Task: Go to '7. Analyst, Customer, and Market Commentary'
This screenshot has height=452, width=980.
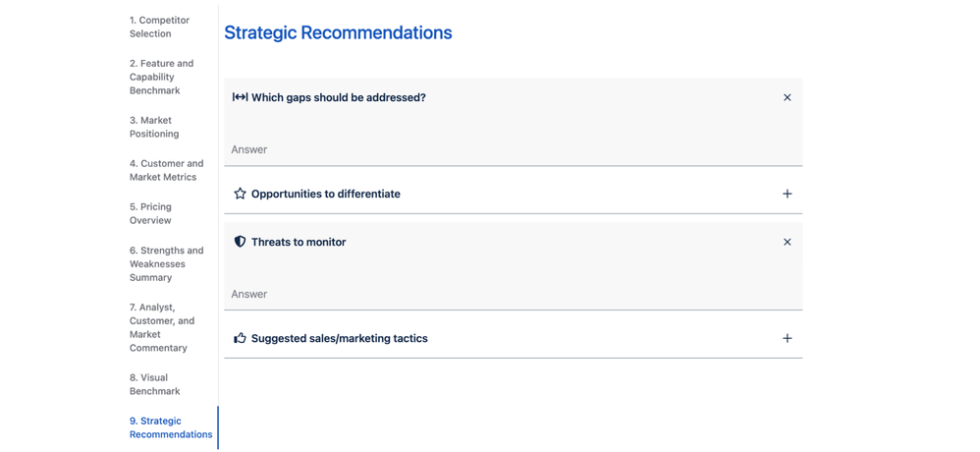Action: click(x=161, y=327)
